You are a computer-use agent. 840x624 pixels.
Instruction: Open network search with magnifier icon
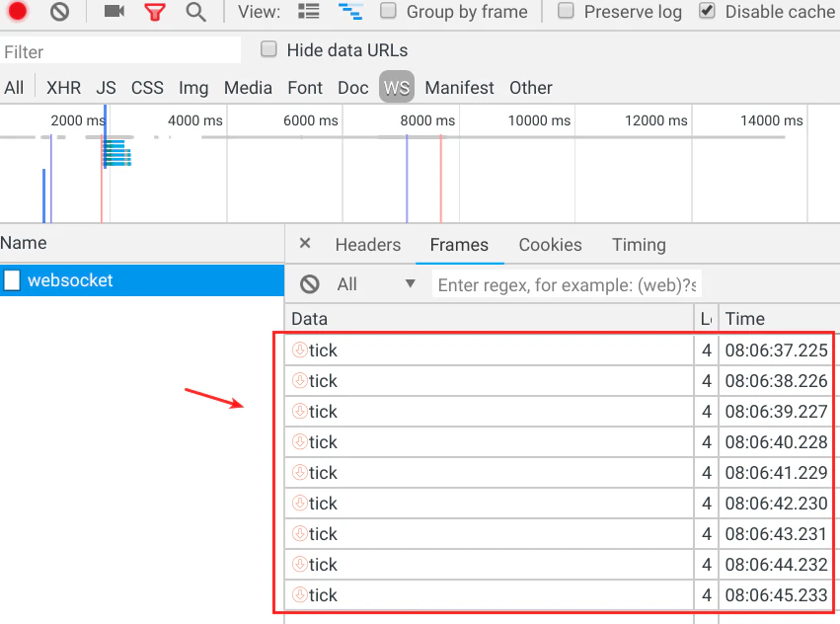pos(195,12)
